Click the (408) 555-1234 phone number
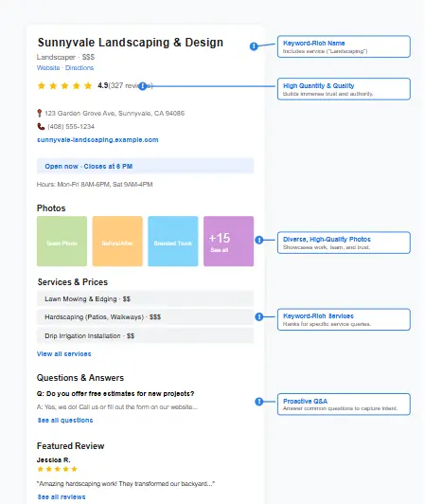The image size is (425, 504). click(x=71, y=127)
